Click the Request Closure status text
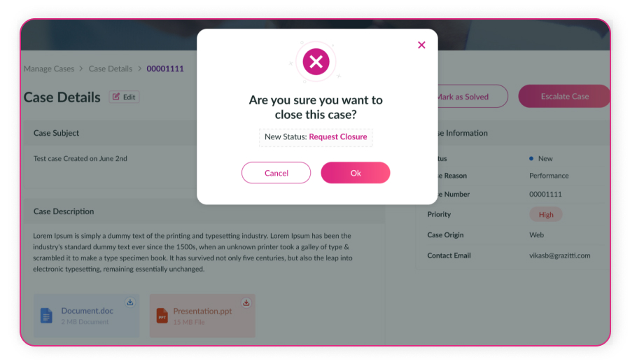 (338, 137)
